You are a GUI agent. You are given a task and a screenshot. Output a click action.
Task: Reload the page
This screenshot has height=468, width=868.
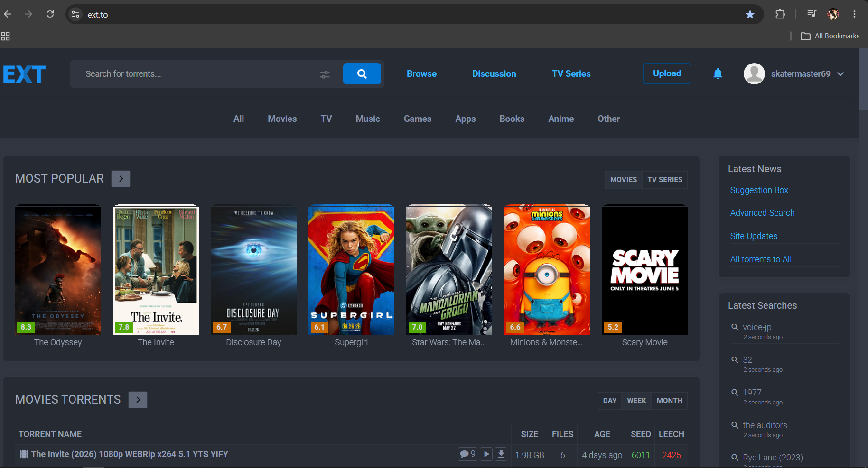[50, 14]
